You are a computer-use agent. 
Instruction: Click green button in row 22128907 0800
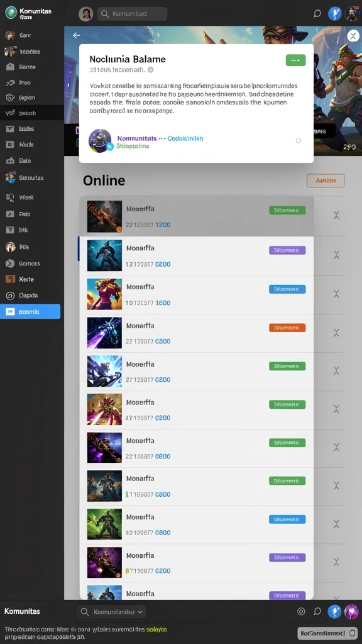tap(287, 443)
